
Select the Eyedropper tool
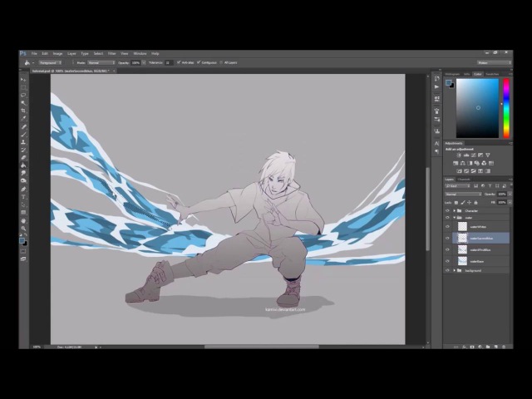[23, 119]
